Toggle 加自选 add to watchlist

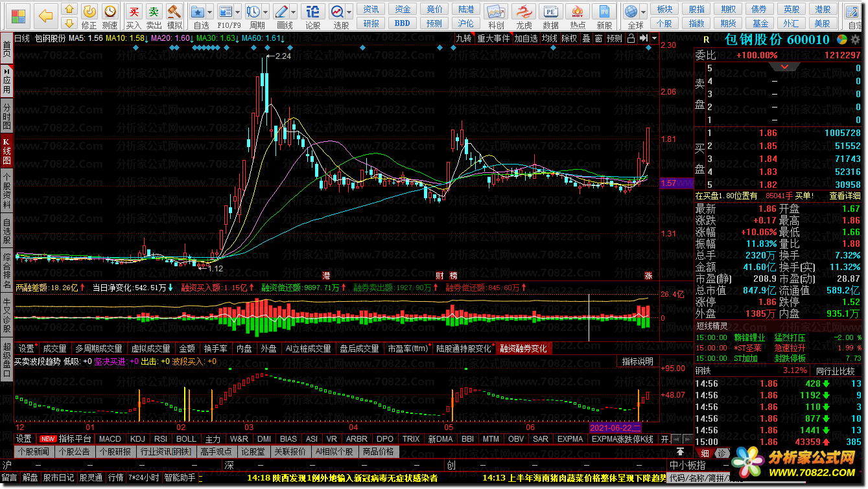(526, 38)
